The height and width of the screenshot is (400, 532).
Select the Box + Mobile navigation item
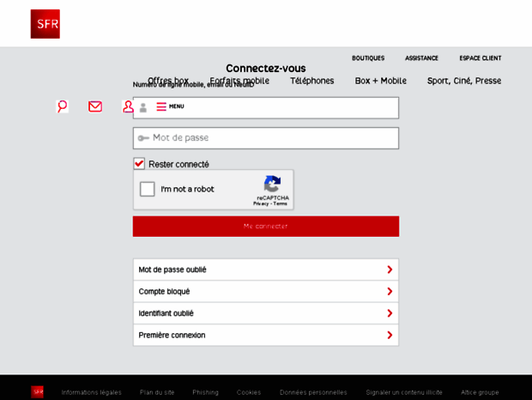click(381, 81)
